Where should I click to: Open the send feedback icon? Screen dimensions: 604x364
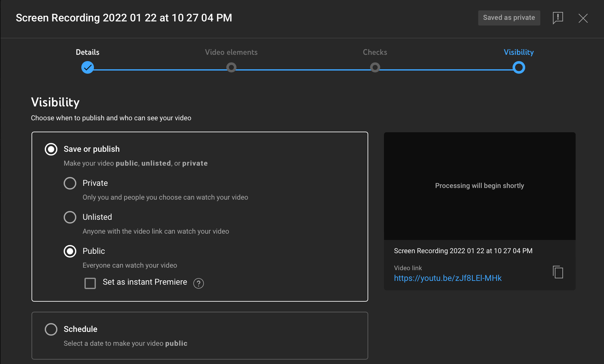(557, 18)
